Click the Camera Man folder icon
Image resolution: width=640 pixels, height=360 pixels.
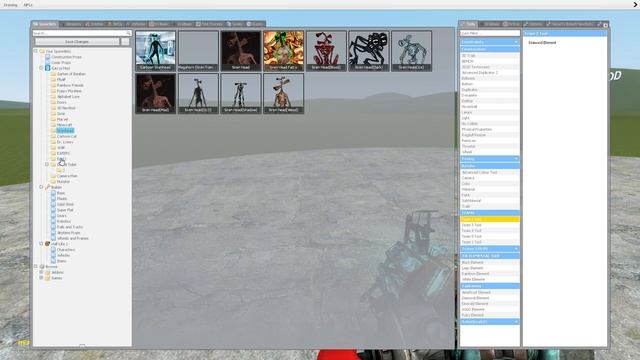click(53, 176)
